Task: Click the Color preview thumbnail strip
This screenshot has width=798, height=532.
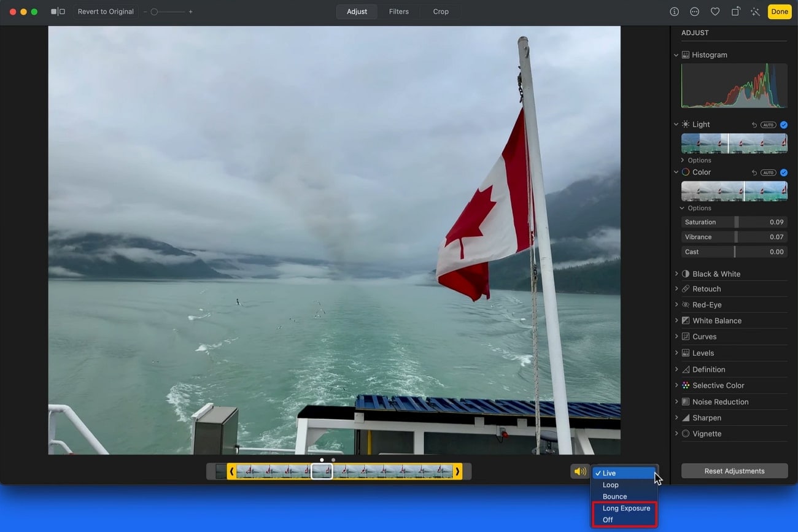Action: point(734,191)
